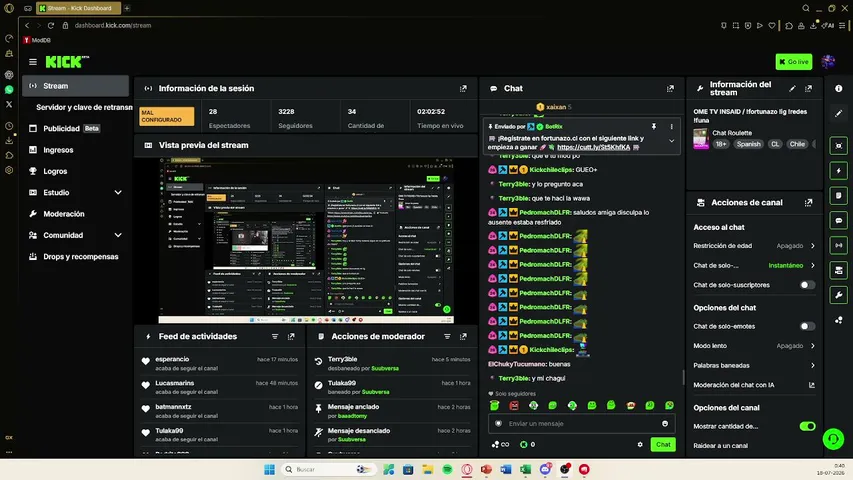The image size is (853, 480).
Task: Pop out the Información del stream panel
Action: (808, 88)
